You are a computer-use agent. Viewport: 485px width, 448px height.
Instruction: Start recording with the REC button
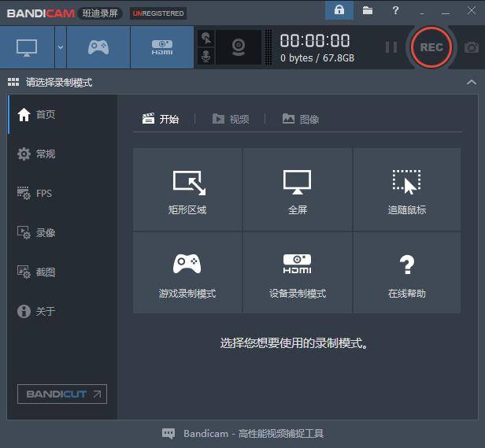point(431,47)
